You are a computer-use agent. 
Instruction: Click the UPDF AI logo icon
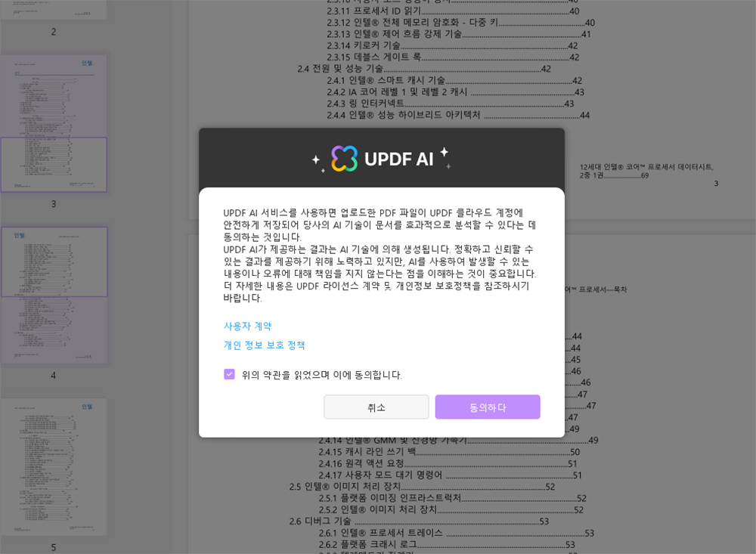coord(344,159)
